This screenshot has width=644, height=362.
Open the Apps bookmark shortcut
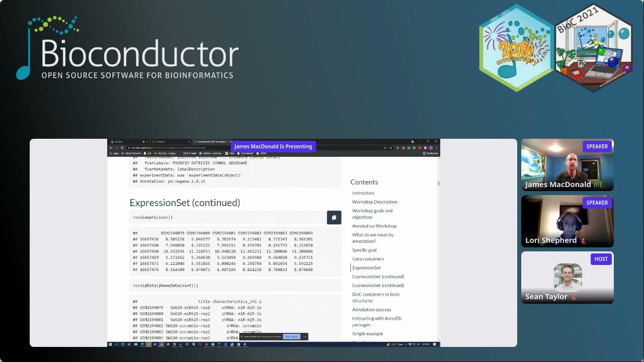pyautogui.click(x=115, y=153)
